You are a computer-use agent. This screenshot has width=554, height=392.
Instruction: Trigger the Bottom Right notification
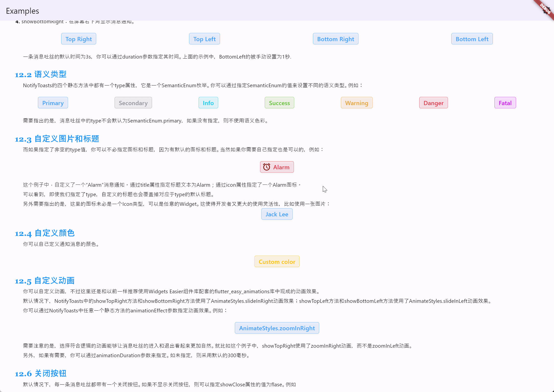pos(336,39)
